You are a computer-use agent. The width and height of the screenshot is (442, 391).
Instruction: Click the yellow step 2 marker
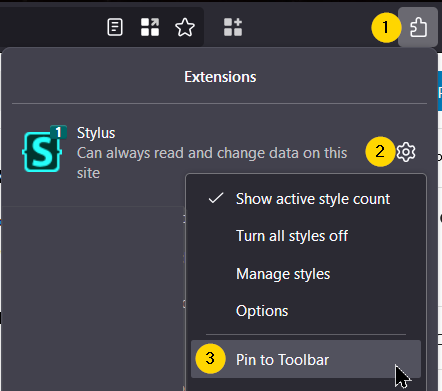click(x=380, y=152)
